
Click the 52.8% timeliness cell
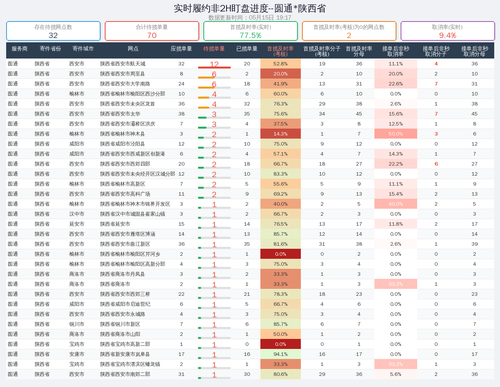coord(280,64)
